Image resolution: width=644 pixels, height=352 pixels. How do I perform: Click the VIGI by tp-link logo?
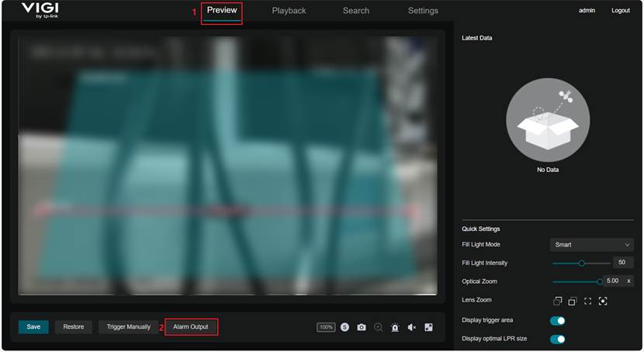pyautogui.click(x=40, y=10)
